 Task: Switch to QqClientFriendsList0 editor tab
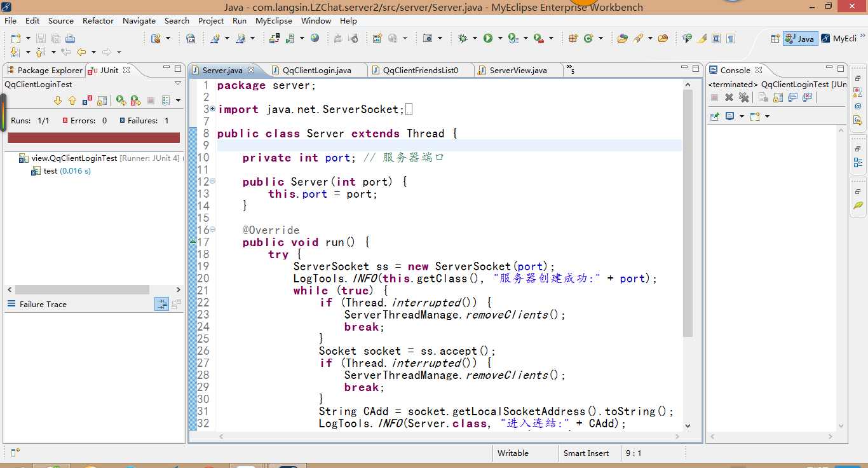pos(419,70)
